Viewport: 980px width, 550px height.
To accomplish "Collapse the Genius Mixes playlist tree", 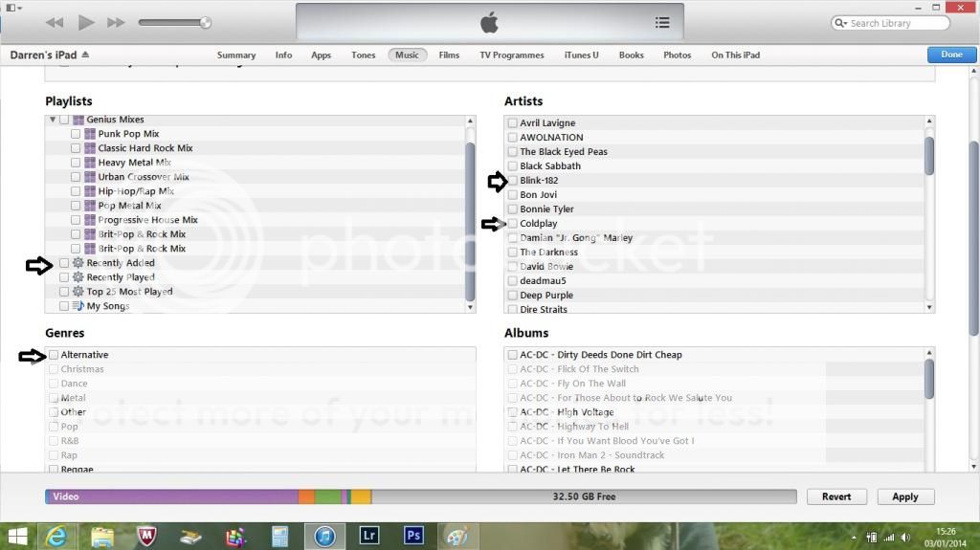I will point(53,120).
